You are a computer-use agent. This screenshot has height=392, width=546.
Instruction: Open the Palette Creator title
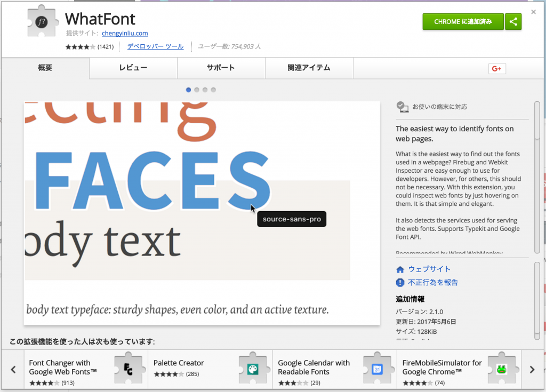[179, 363]
